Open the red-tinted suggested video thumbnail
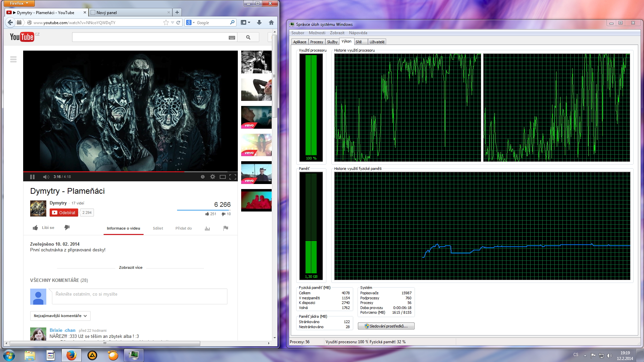Viewport: 644px width, 362px height. [x=256, y=200]
